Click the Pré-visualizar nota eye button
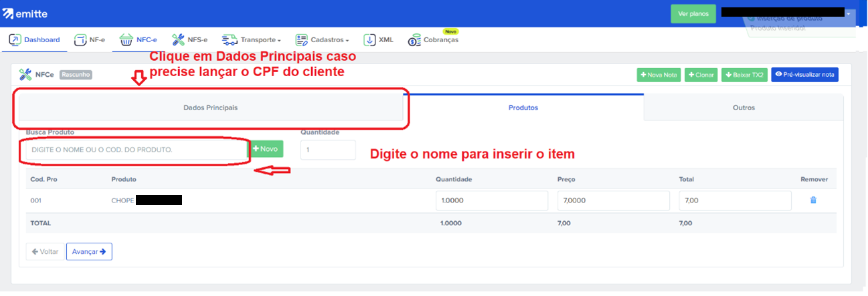The image size is (868, 296). [804, 75]
